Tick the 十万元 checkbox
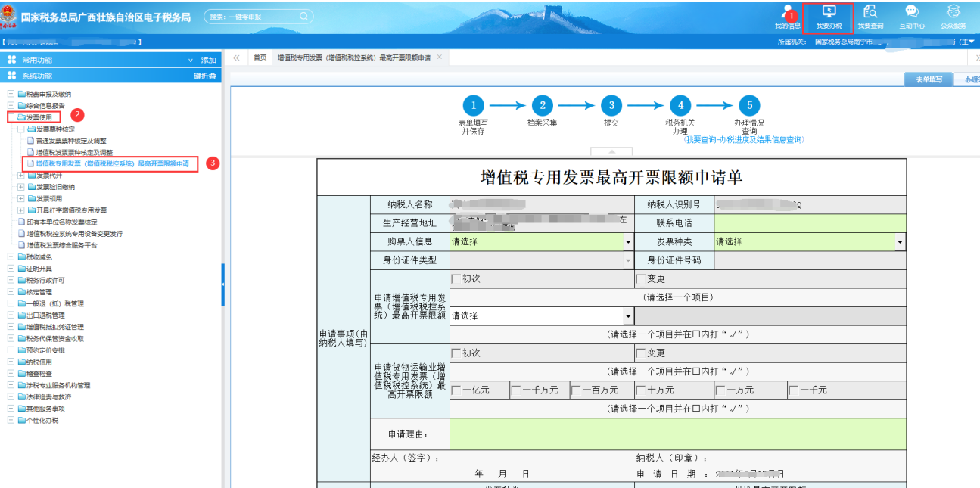This screenshot has height=488, width=980. pyautogui.click(x=641, y=390)
